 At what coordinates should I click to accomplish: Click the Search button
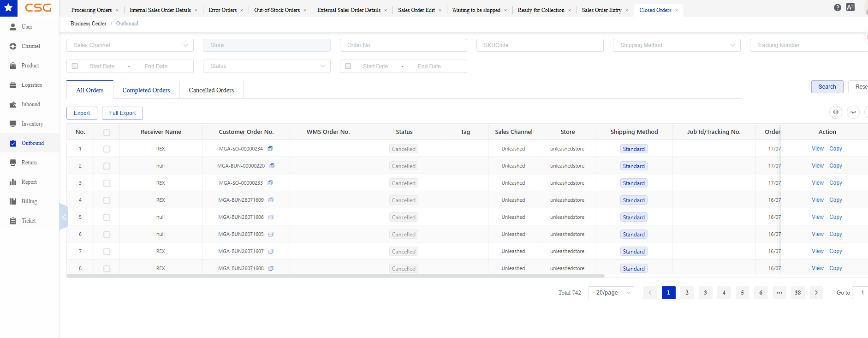827,87
